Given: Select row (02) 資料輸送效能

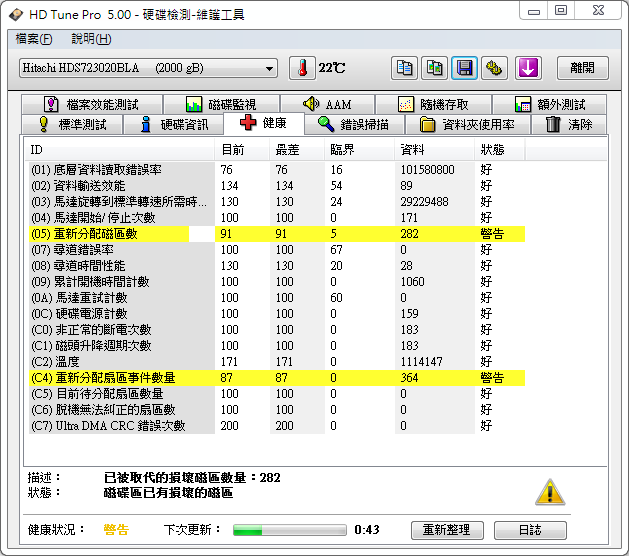Looking at the screenshot, I should (x=277, y=186).
